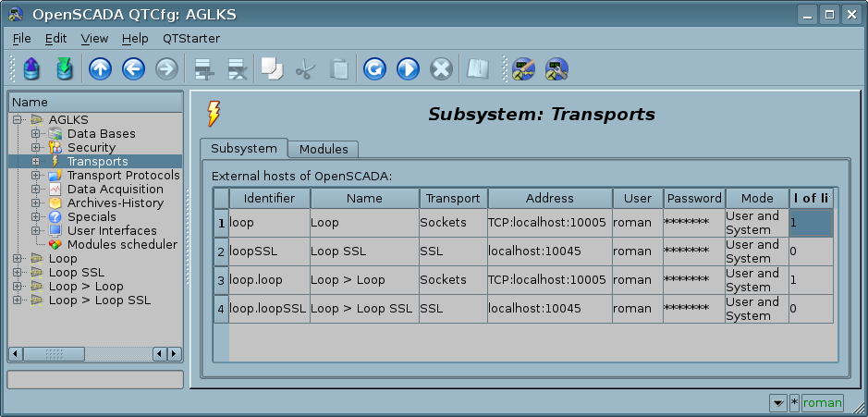Select Security in the navigation tree
This screenshot has height=417, width=868.
(91, 148)
